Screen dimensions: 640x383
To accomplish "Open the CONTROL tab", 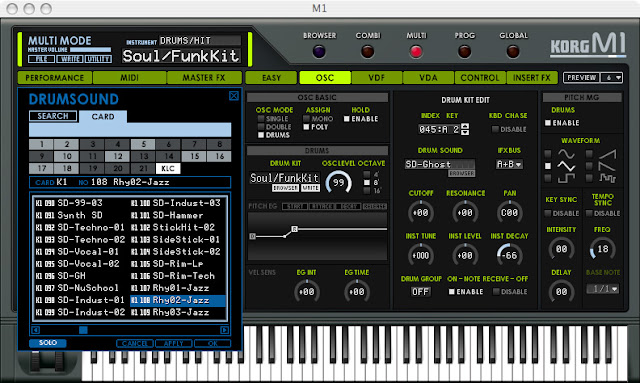I will point(480,78).
